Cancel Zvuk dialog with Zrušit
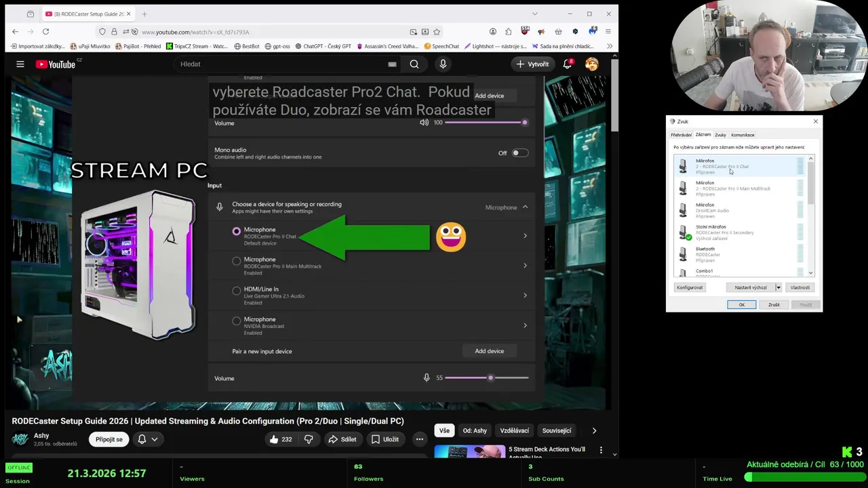 (x=774, y=305)
